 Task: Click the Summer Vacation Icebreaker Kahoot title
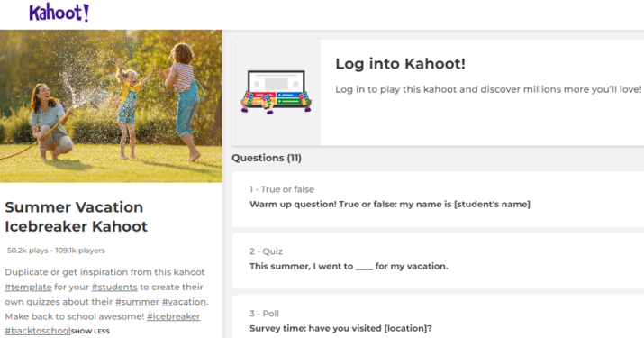click(x=76, y=216)
